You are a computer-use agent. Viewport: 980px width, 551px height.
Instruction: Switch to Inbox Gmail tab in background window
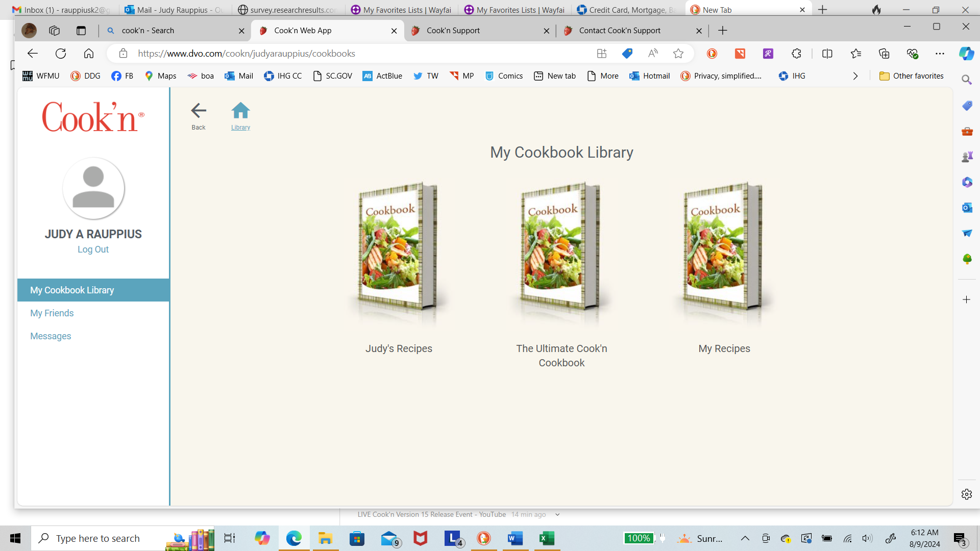tap(61, 10)
